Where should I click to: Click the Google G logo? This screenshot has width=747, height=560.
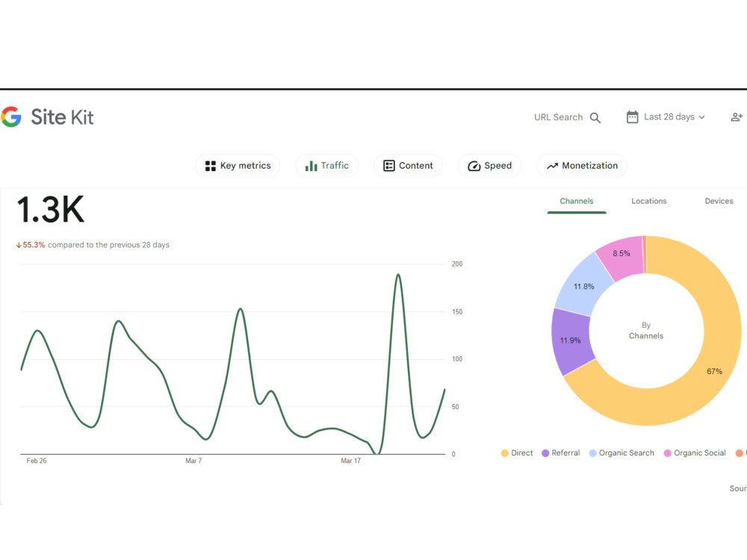point(11,117)
